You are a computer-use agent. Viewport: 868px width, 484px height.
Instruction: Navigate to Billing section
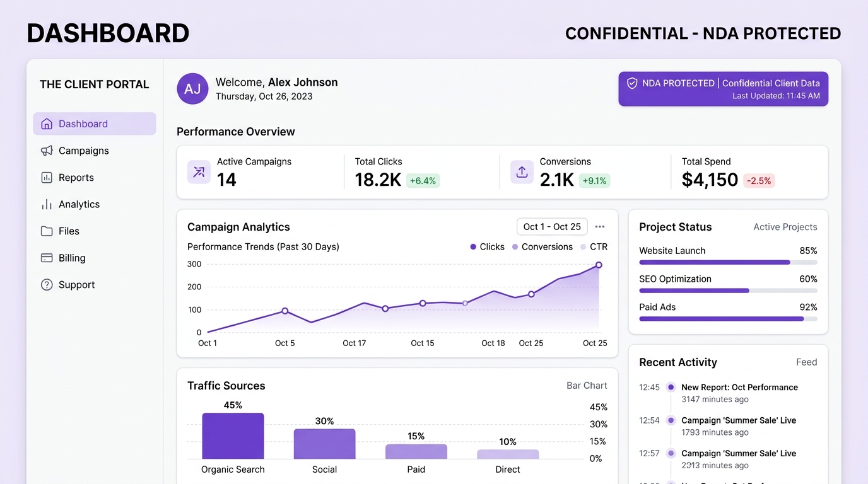95,258
